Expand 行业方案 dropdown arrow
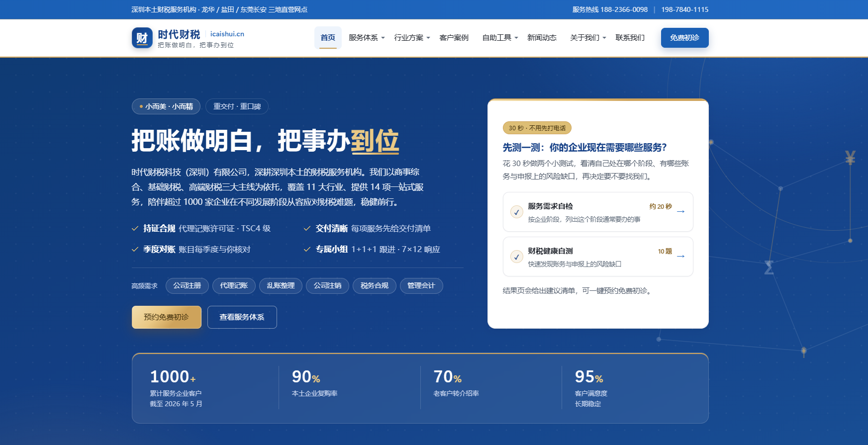The width and height of the screenshot is (868, 445). pos(428,38)
